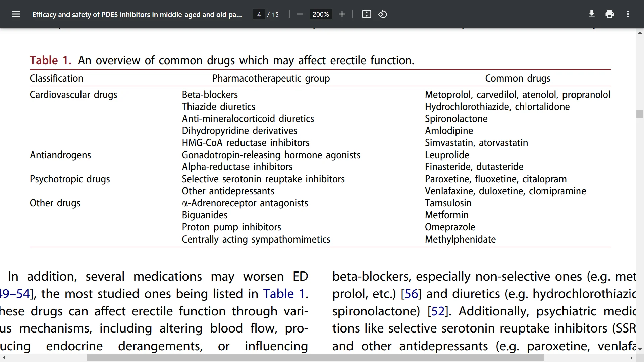The height and width of the screenshot is (362, 644).
Task: Click 'Gonadotropin-releasing hormone agonists' cell
Action: click(x=271, y=155)
